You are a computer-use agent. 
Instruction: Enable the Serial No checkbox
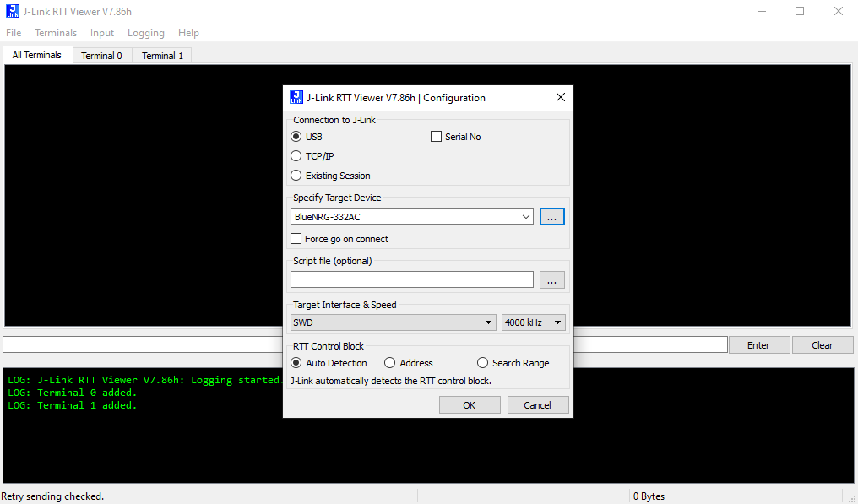(x=436, y=136)
